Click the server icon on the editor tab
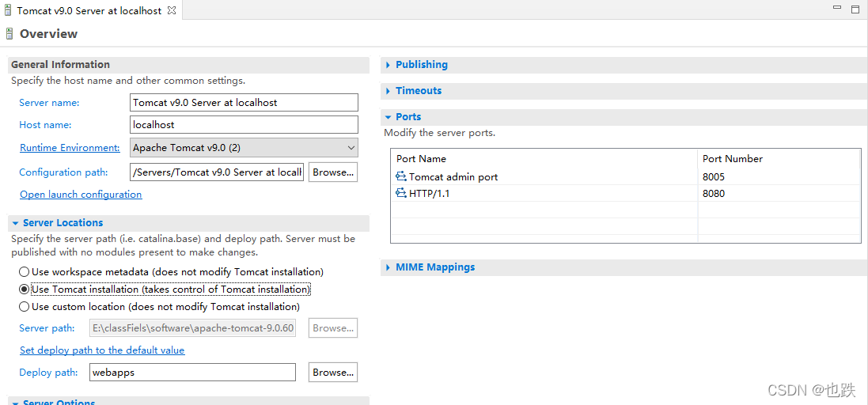Screen dimensions: 868x405 point(8,10)
